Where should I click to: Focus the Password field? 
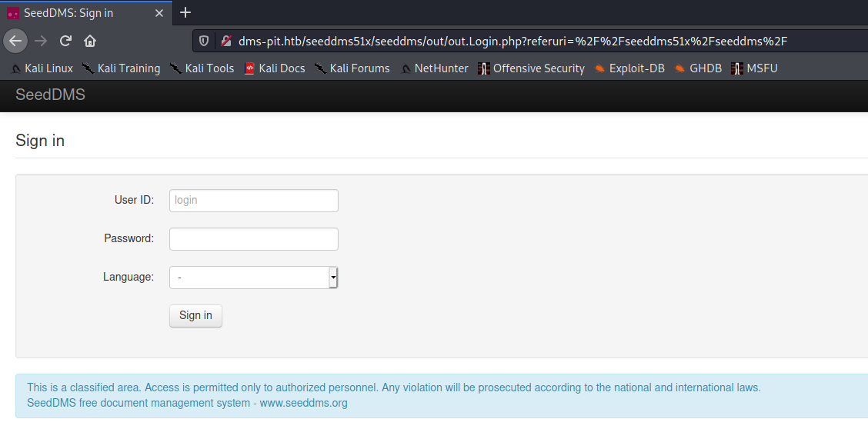click(253, 239)
